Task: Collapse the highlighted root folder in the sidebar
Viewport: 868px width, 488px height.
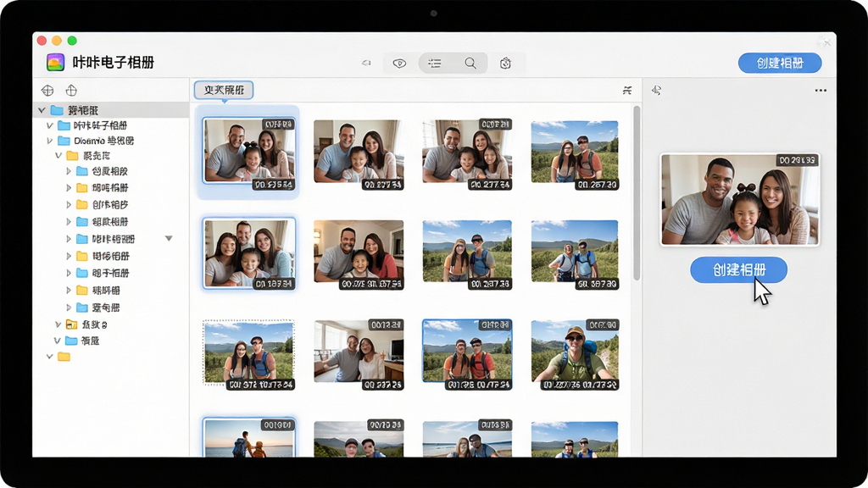Action: tap(42, 110)
